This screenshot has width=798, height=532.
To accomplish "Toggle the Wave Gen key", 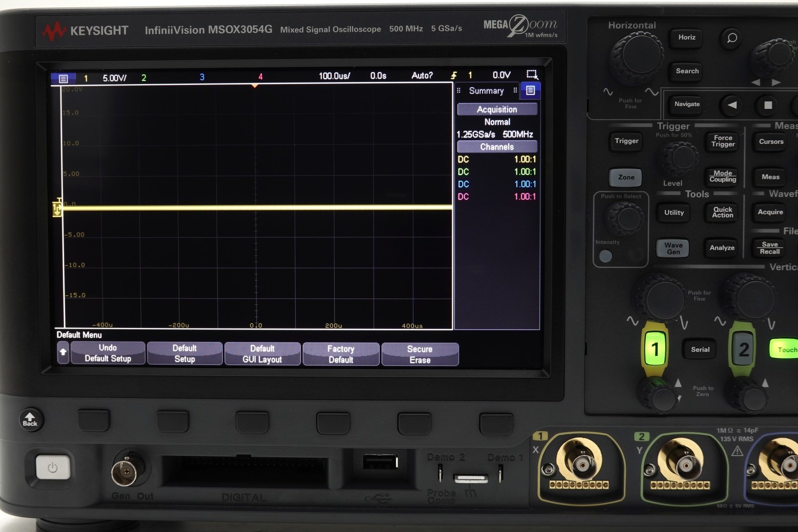I will [673, 248].
